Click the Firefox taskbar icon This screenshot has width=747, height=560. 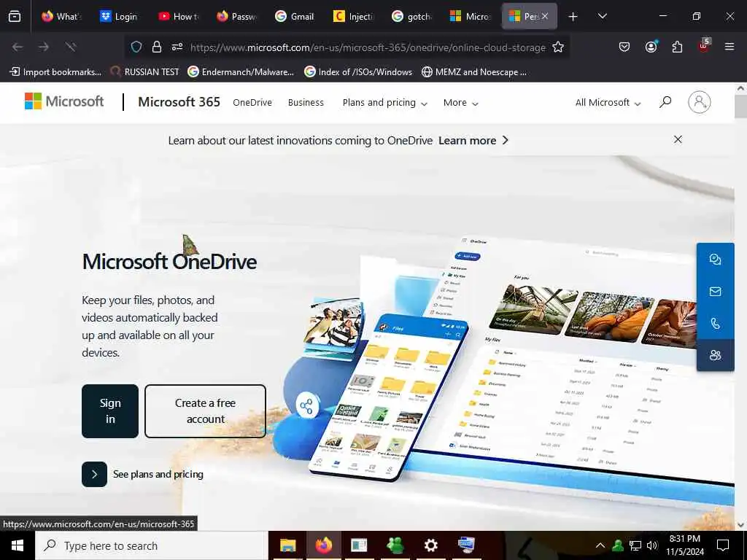pos(323,545)
